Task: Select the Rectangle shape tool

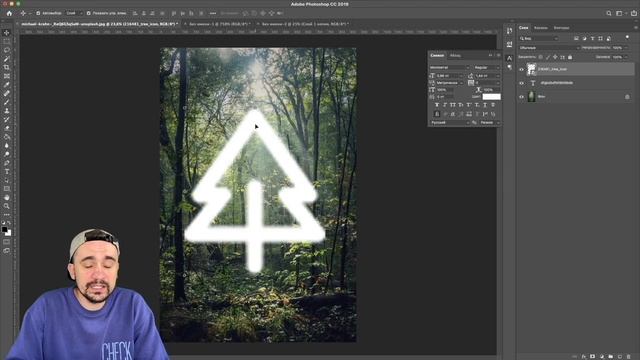Action: [x=7, y=189]
